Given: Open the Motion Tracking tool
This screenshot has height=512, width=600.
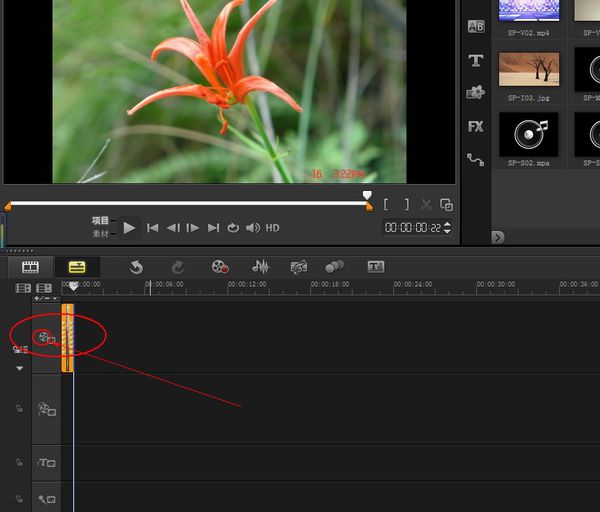Looking at the screenshot, I should click(x=334, y=267).
